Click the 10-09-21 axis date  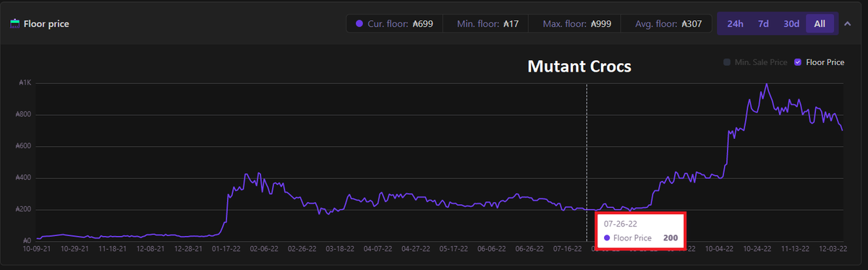[37, 248]
